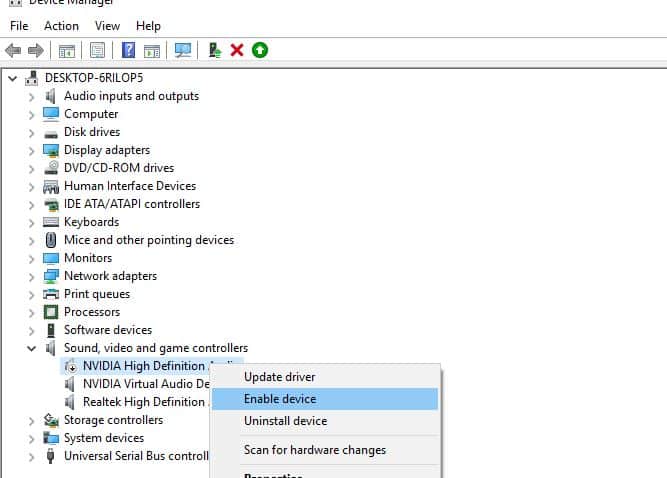Expand the System devices category

pyautogui.click(x=31, y=439)
